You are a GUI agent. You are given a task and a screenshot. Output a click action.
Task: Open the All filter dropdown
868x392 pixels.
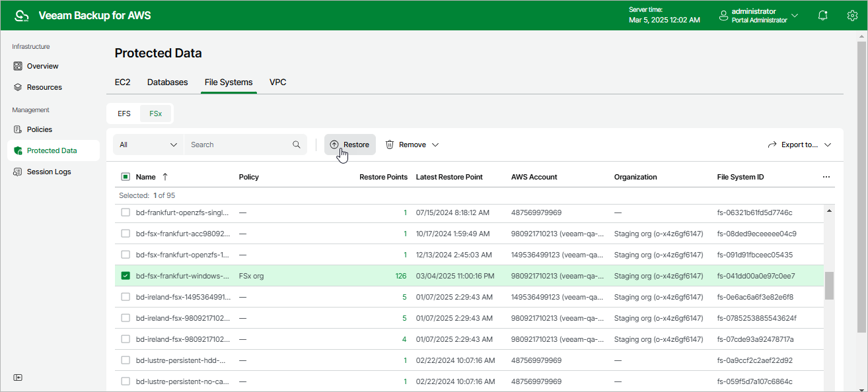pos(147,144)
